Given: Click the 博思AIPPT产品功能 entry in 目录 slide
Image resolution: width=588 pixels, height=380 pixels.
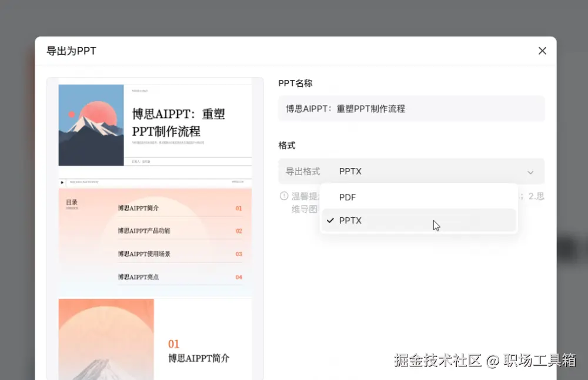Looking at the screenshot, I should click(x=143, y=230).
